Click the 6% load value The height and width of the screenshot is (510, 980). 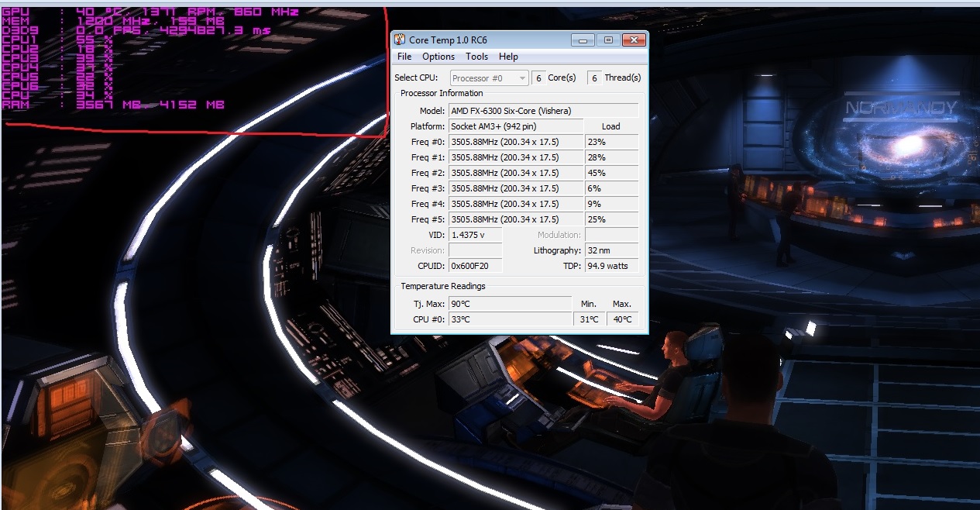(611, 188)
